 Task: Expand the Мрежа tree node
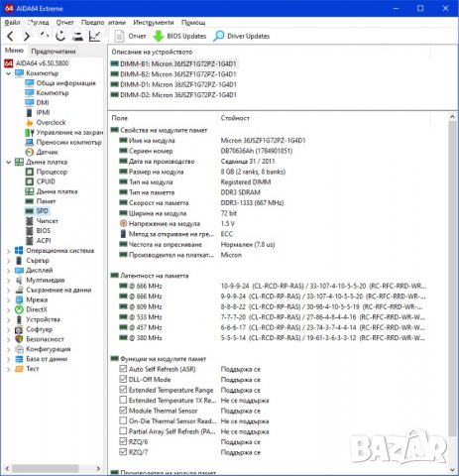coord(9,300)
